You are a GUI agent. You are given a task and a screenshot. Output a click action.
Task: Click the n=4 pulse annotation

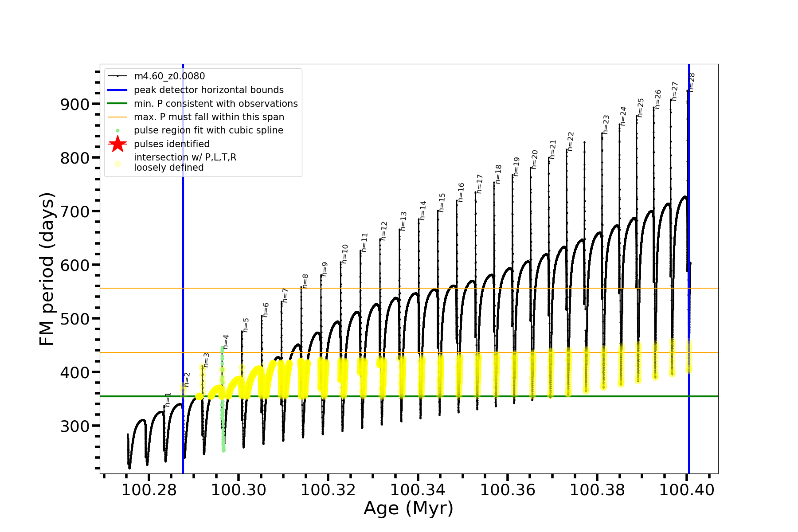pos(226,342)
